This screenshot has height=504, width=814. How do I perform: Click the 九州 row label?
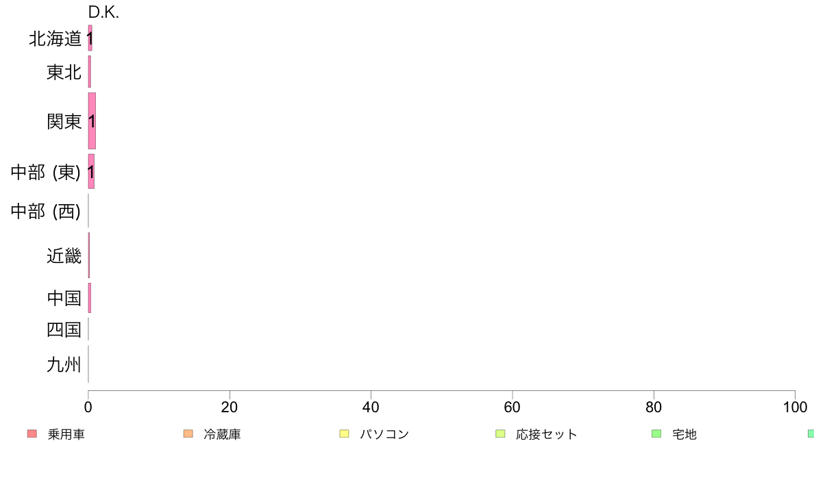[x=64, y=364]
